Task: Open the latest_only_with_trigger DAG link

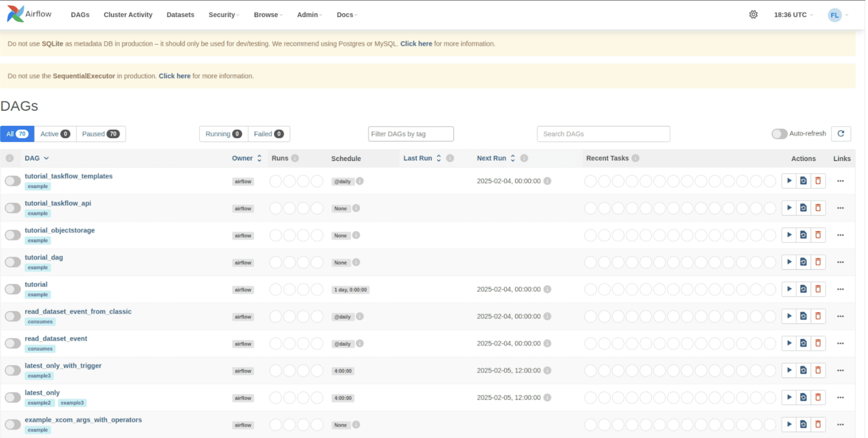Action: point(63,366)
